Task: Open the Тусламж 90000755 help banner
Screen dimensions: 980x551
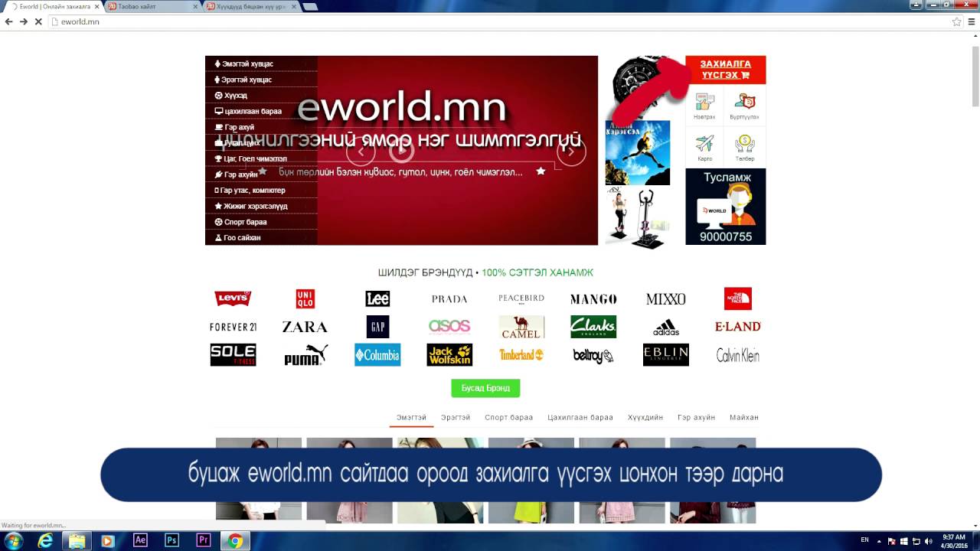Action: tap(726, 207)
